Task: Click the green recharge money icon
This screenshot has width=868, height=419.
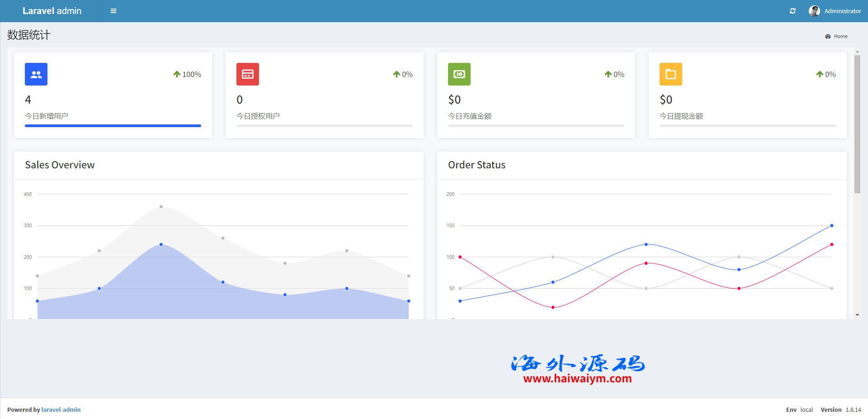Action: pos(459,74)
